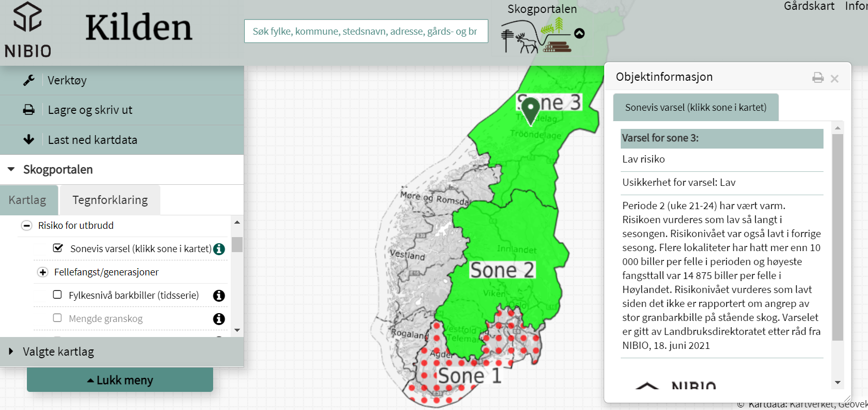Expand the Fellefangst/generasjoner group
The width and height of the screenshot is (868, 410).
[42, 272]
